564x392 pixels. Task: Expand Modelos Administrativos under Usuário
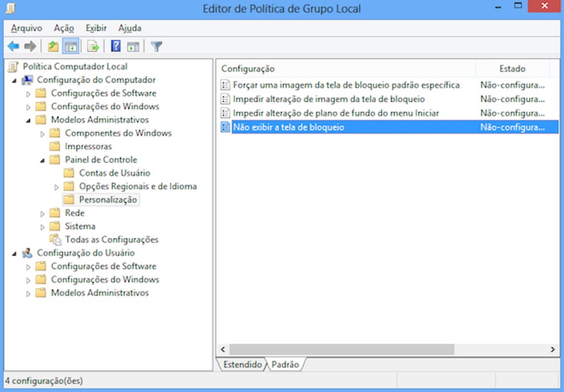click(x=29, y=293)
